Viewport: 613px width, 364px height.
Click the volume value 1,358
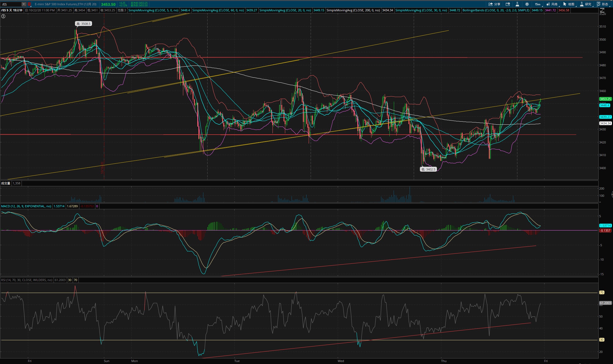(16, 183)
